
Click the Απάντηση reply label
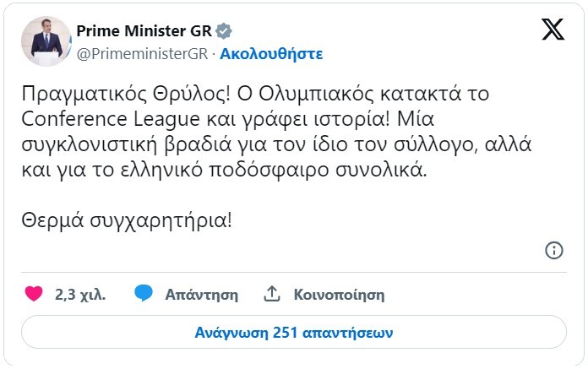coord(202,296)
